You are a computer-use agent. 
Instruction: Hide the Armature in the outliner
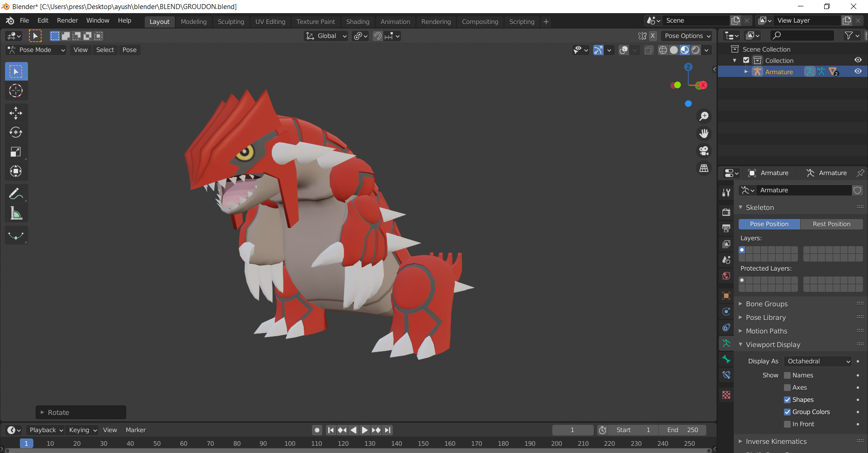coord(858,72)
